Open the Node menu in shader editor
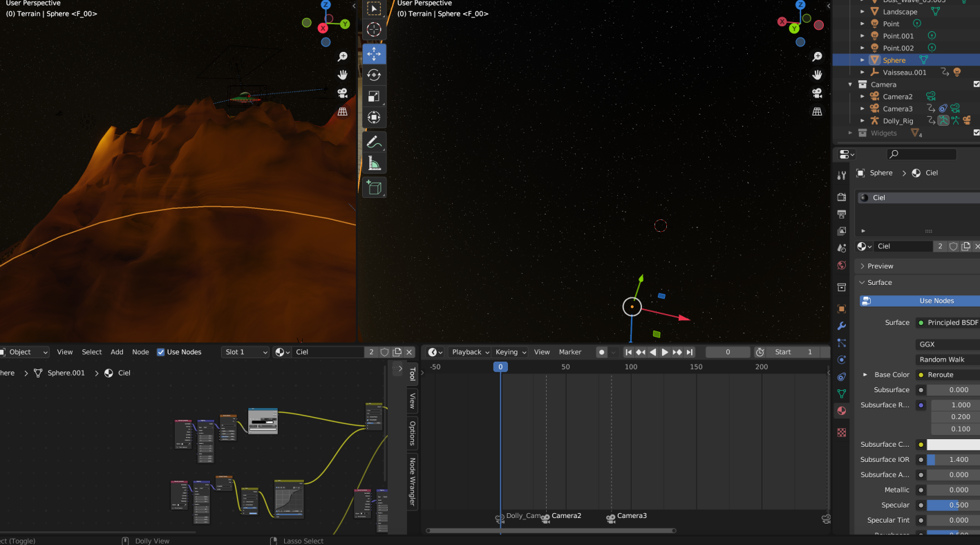The image size is (980, 545). [140, 352]
